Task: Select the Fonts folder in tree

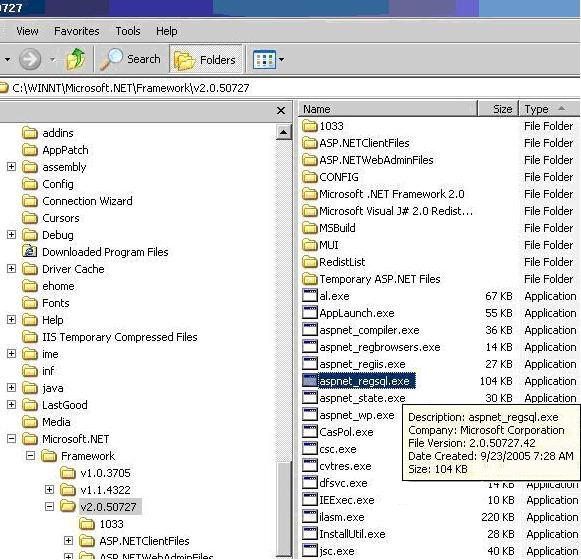Action: pos(45,303)
